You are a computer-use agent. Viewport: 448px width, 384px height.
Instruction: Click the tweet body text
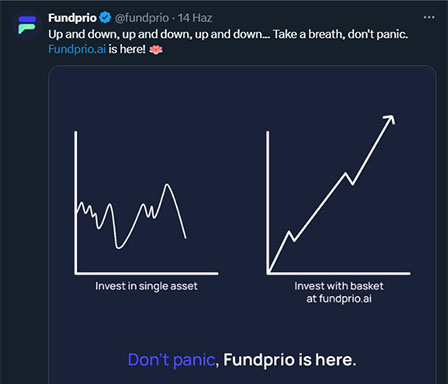tap(228, 42)
